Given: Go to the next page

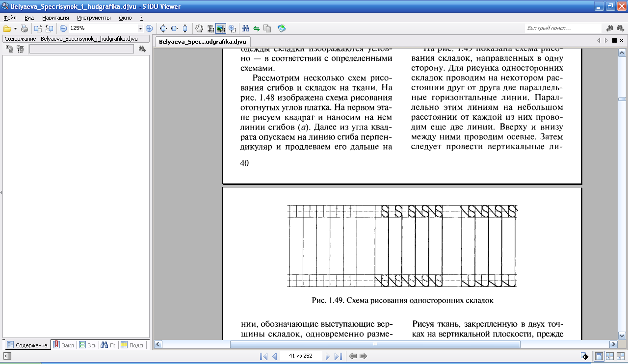Looking at the screenshot, I should click(x=328, y=356).
